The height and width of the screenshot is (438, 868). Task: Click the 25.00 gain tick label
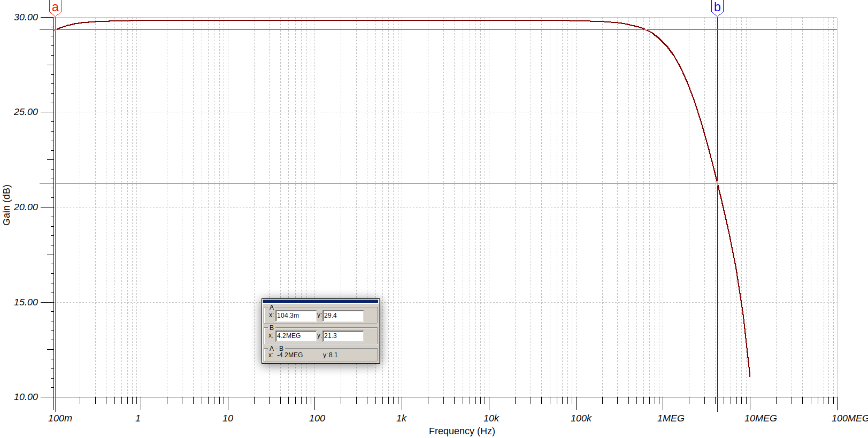(26, 112)
